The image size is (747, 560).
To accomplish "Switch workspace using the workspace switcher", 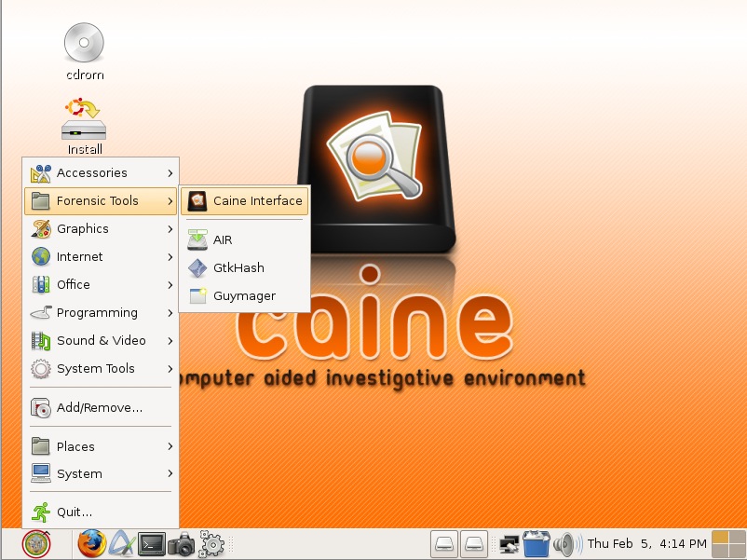I will (x=728, y=544).
